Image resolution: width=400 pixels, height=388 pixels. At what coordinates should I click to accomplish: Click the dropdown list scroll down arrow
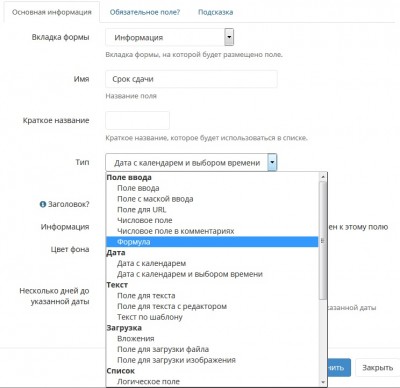(323, 382)
